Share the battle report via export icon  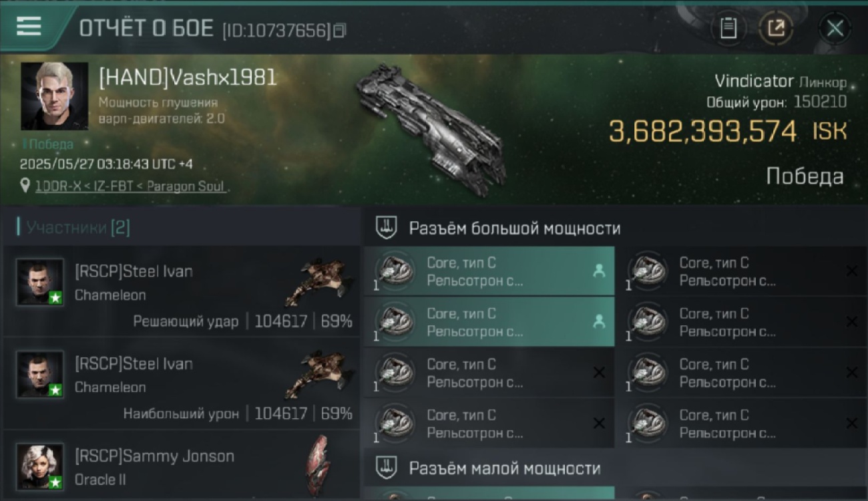click(x=776, y=28)
